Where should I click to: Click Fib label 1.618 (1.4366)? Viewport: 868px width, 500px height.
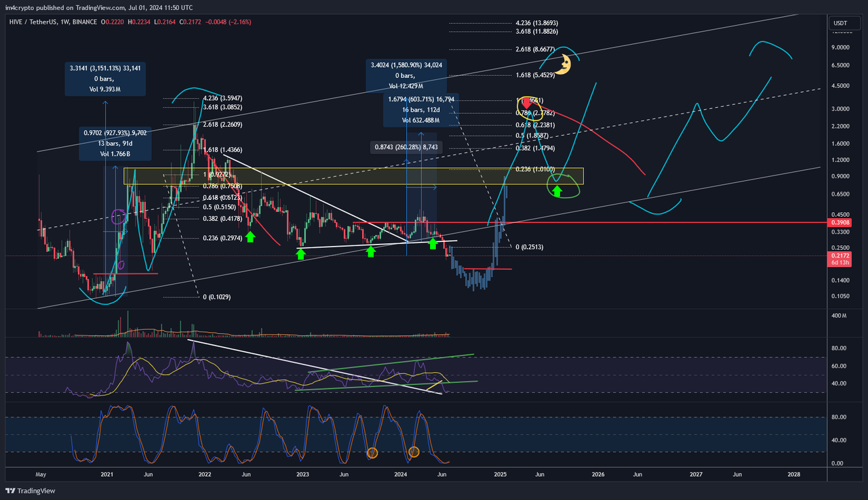pos(222,149)
